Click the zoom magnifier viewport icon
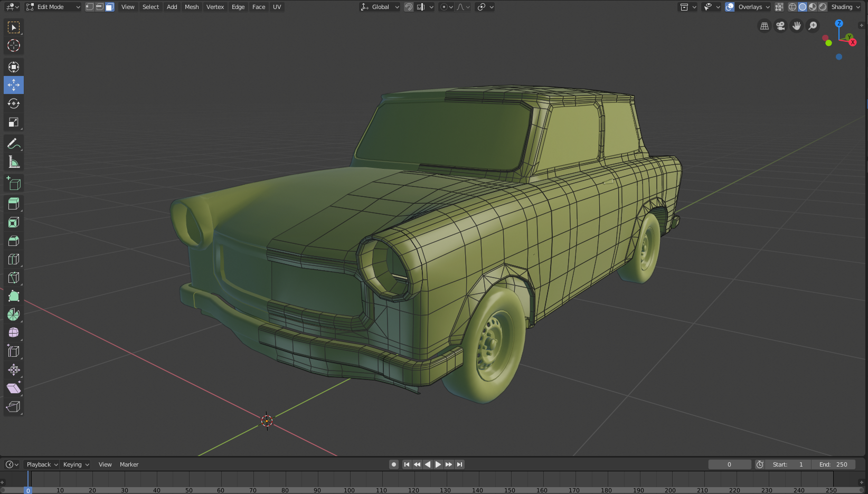Viewport: 868px width, 494px height. pyautogui.click(x=813, y=26)
